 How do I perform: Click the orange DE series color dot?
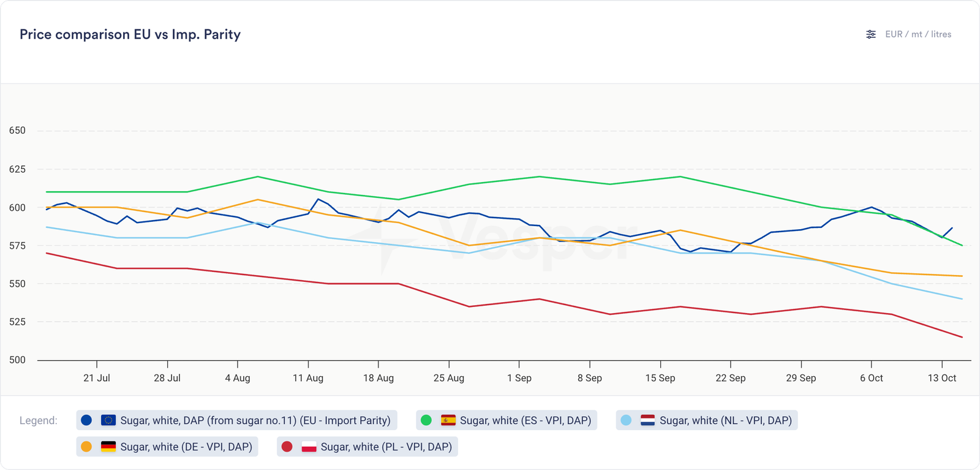86,447
